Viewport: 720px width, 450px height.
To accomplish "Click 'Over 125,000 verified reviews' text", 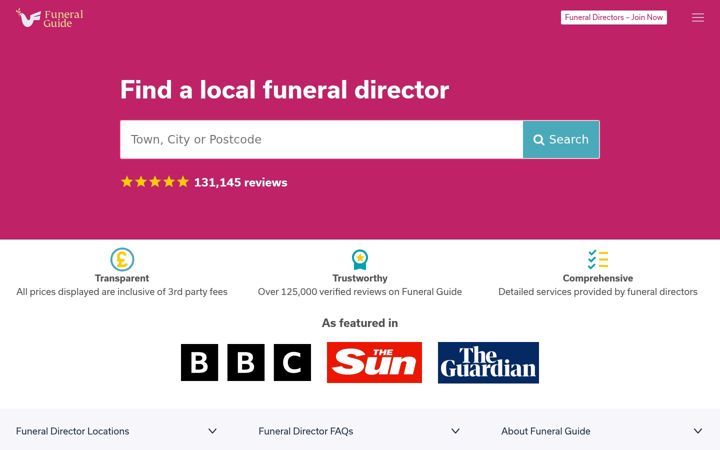I will [x=360, y=292].
